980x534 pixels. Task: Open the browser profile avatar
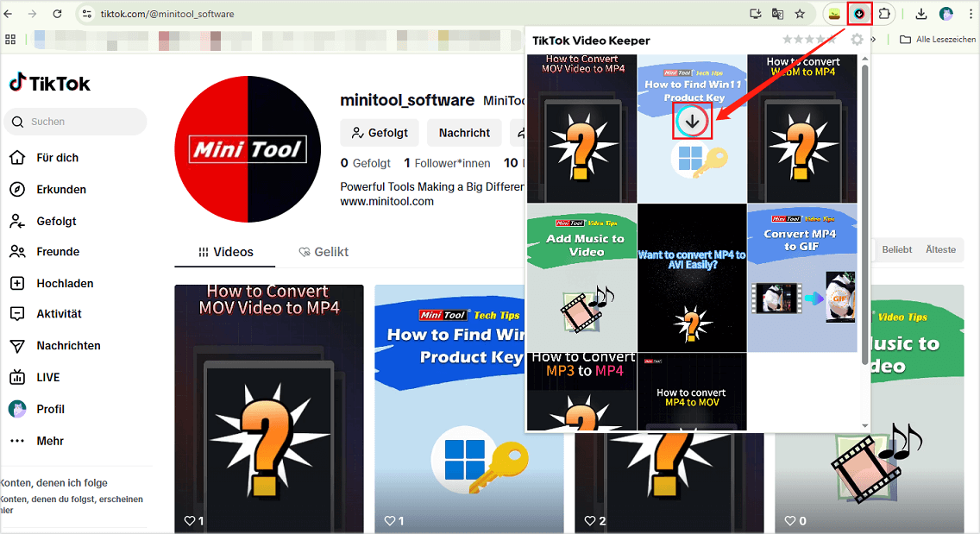(x=946, y=14)
